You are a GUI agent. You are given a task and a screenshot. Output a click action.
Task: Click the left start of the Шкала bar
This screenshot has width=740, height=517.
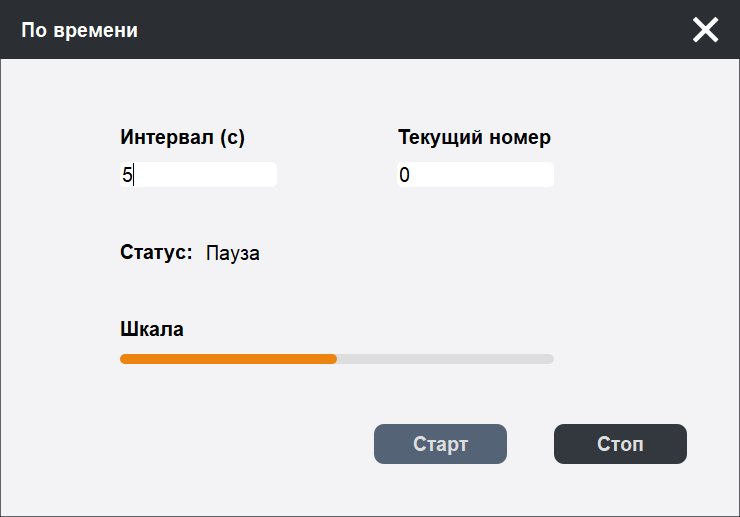pos(124,359)
